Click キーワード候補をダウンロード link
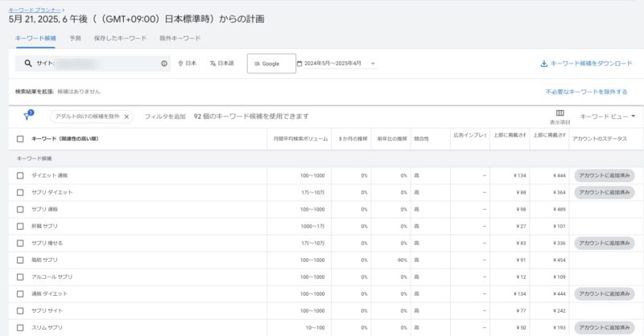 coord(591,64)
